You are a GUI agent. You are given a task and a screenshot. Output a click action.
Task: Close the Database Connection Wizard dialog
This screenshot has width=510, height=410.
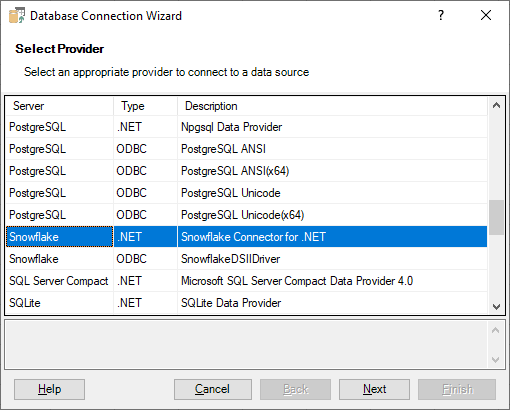pos(486,15)
